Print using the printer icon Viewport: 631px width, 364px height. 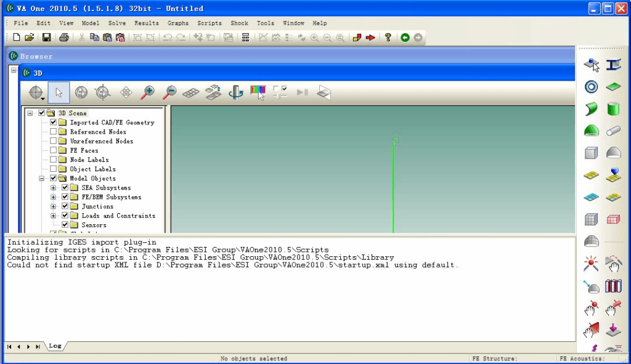(x=64, y=38)
